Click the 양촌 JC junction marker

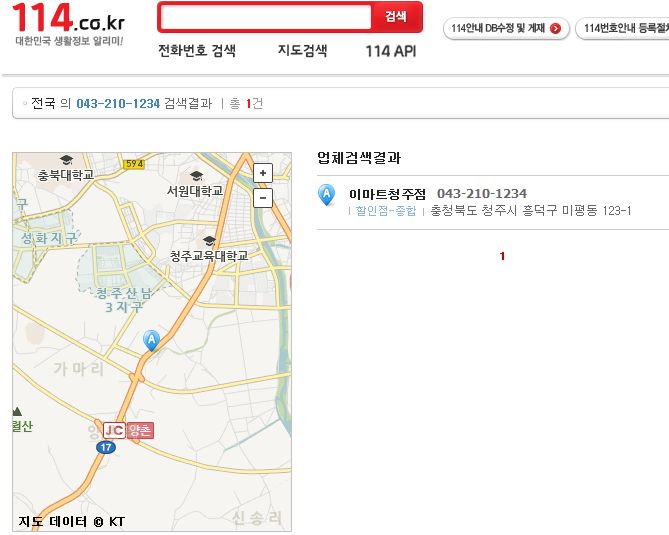128,430
